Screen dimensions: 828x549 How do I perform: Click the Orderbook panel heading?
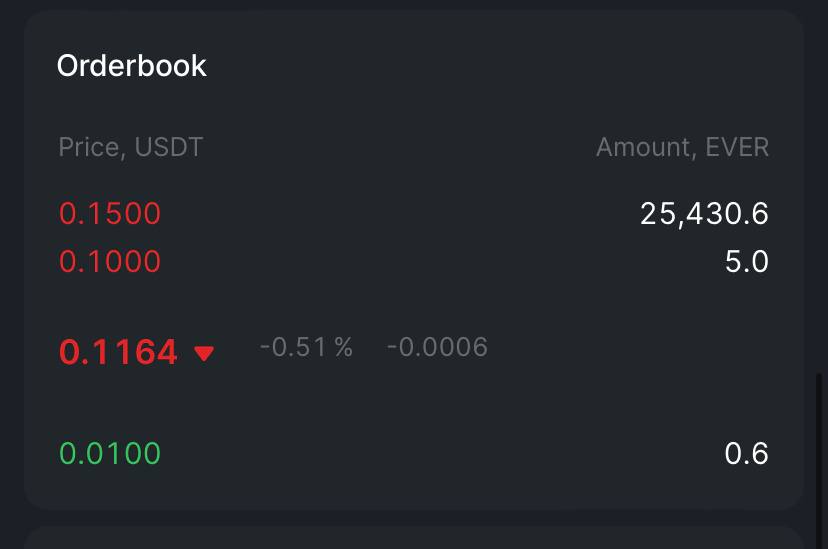[x=131, y=66]
